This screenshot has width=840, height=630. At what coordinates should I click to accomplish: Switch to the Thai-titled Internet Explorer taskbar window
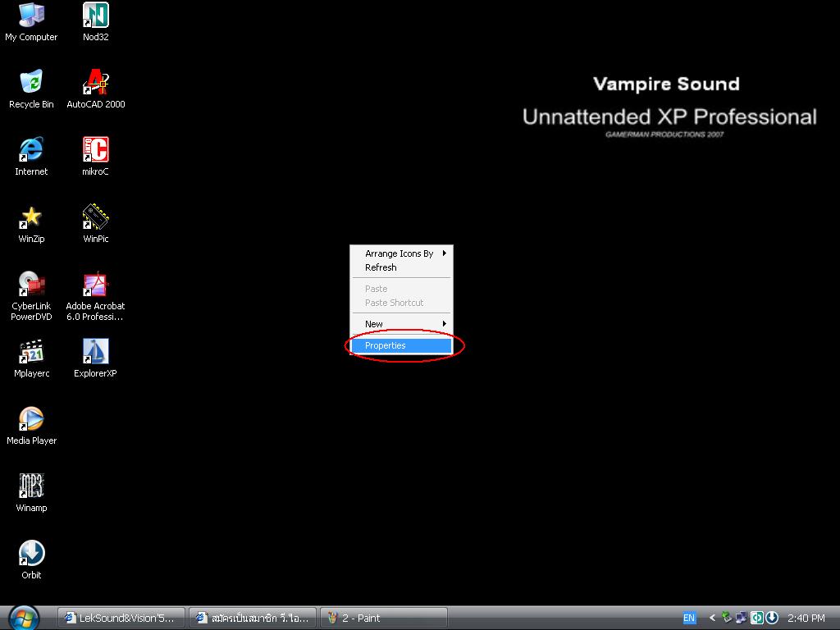pos(253,619)
